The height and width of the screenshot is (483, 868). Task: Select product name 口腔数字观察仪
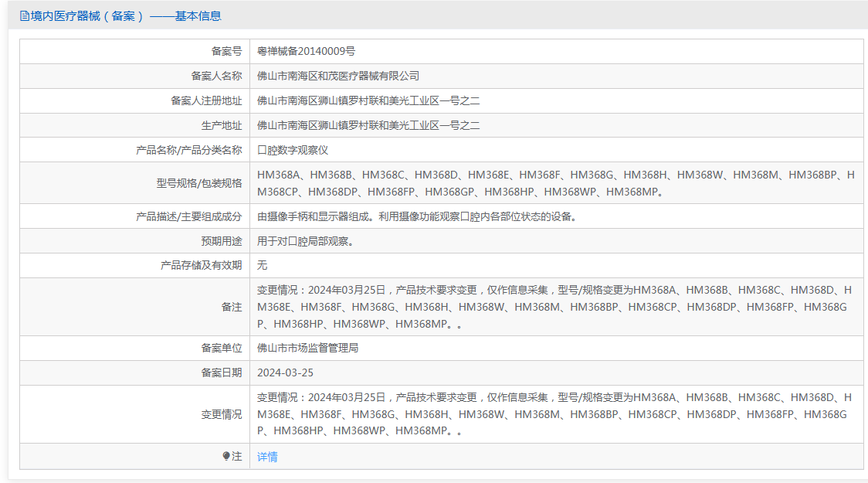(x=293, y=150)
